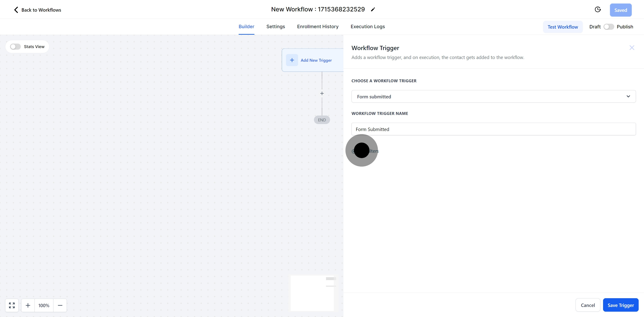The width and height of the screenshot is (644, 317).
Task: View the Execution Logs tab
Action: [x=367, y=27]
